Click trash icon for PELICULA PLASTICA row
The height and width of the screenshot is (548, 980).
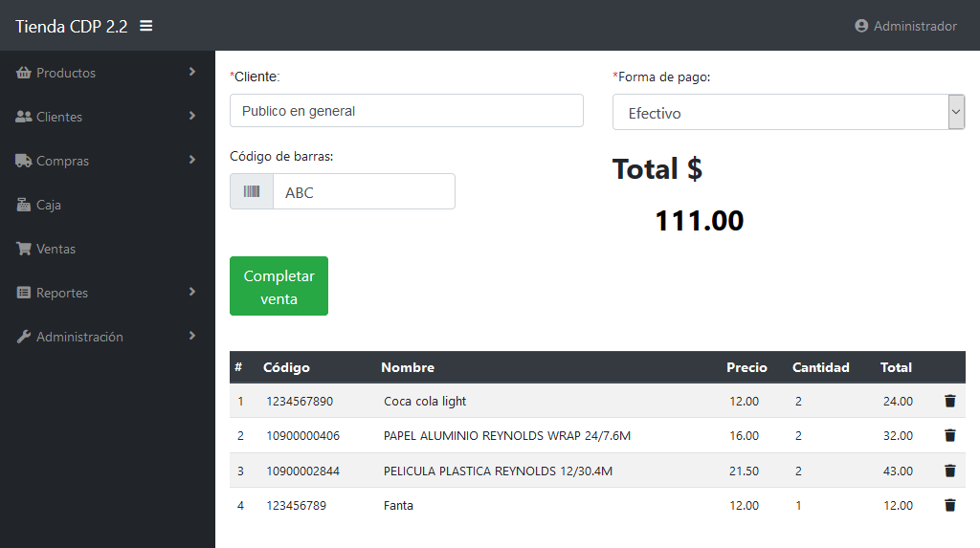949,471
